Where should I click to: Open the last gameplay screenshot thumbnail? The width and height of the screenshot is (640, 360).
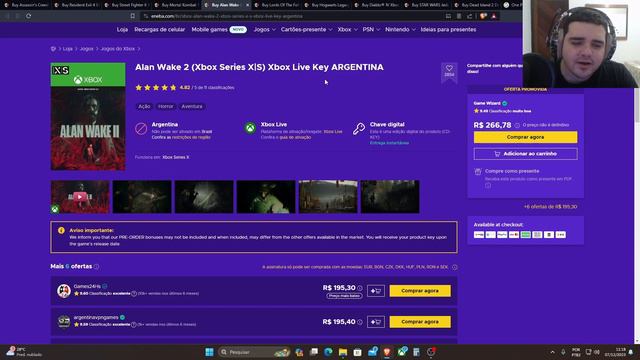click(x=390, y=197)
